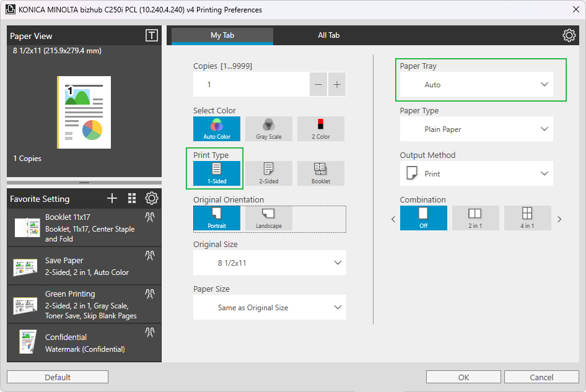Image resolution: width=586 pixels, height=392 pixels.
Task: Select Gray Scale color mode
Action: 268,129
